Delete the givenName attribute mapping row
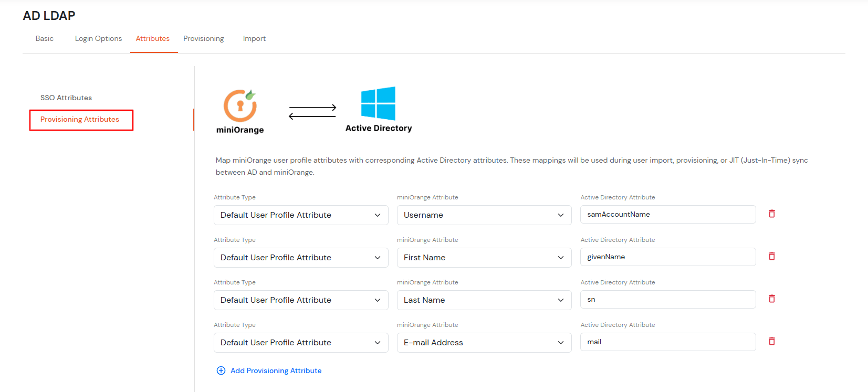 [x=772, y=257]
